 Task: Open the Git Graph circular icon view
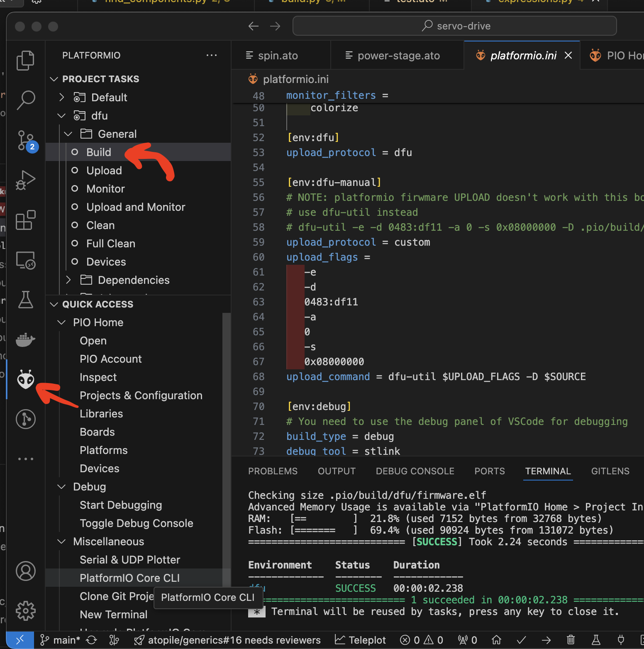click(x=26, y=419)
